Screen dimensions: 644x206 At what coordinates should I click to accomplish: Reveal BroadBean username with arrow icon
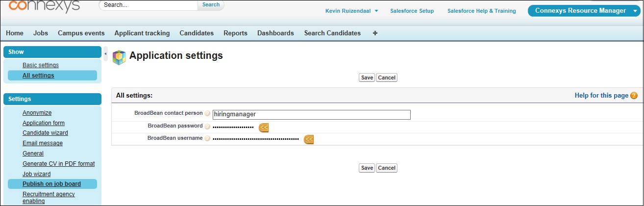(309, 139)
